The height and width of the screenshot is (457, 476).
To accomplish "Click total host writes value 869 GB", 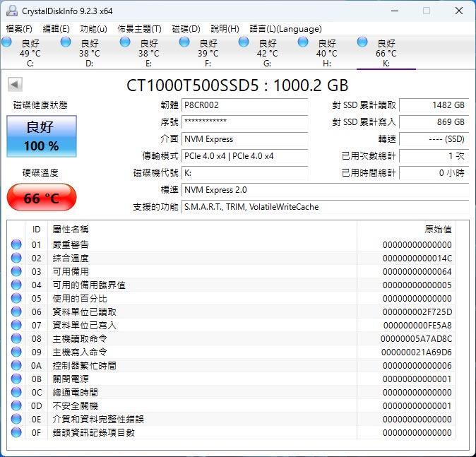I will click(434, 122).
